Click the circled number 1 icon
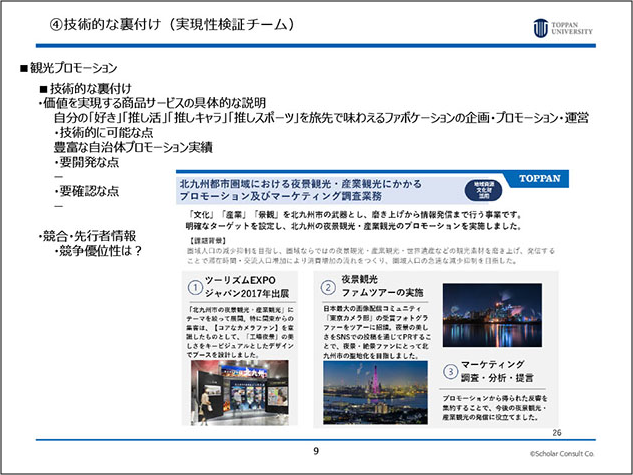The height and width of the screenshot is (475, 633). coord(196,288)
